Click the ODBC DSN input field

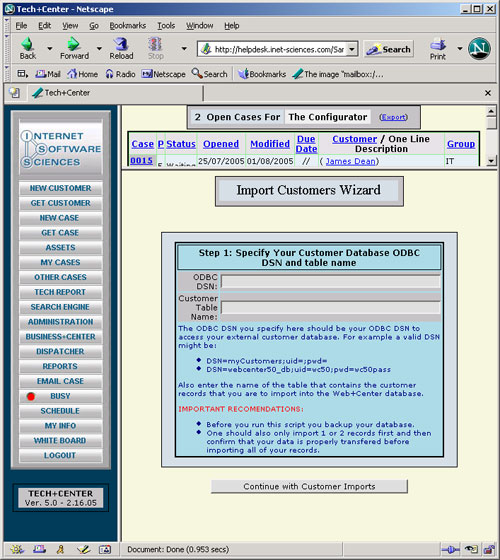(x=330, y=281)
